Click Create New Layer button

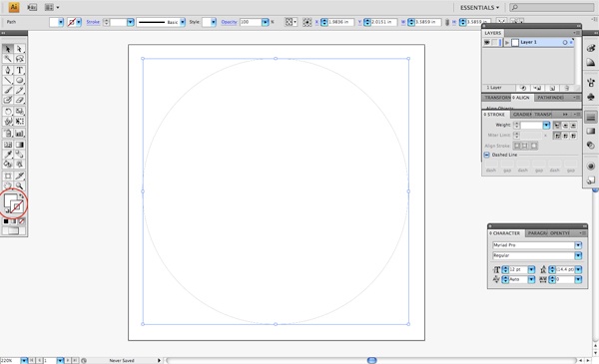552,88
